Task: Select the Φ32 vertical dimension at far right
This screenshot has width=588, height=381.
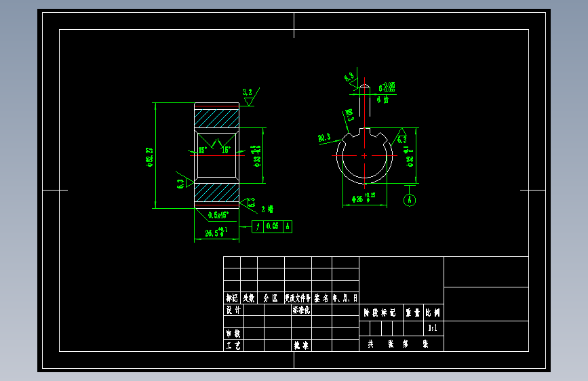Action: pyautogui.click(x=409, y=157)
